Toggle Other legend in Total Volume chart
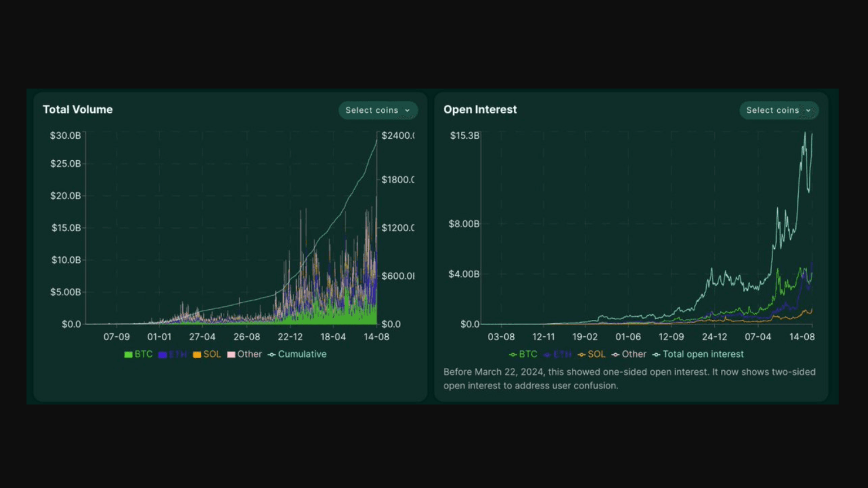The width and height of the screenshot is (868, 488). [x=244, y=354]
